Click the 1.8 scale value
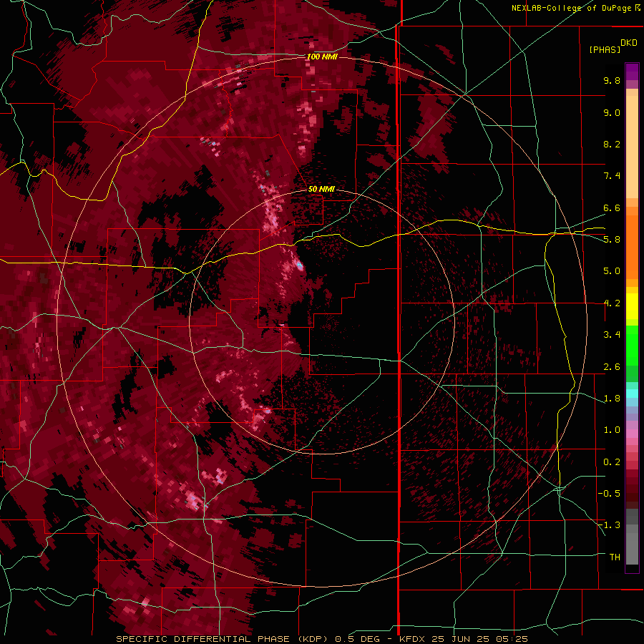 [612, 399]
